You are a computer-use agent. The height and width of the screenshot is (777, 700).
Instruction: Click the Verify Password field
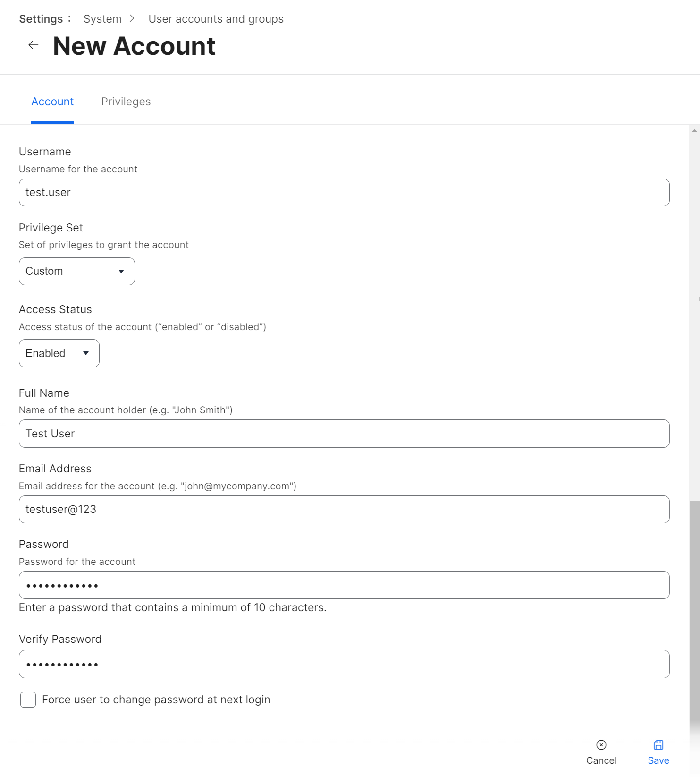[344, 664]
